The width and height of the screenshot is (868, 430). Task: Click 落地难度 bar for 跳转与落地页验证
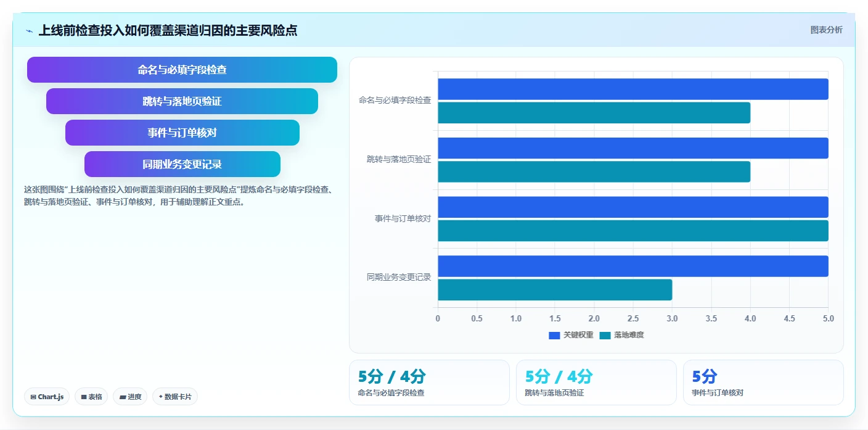click(594, 172)
